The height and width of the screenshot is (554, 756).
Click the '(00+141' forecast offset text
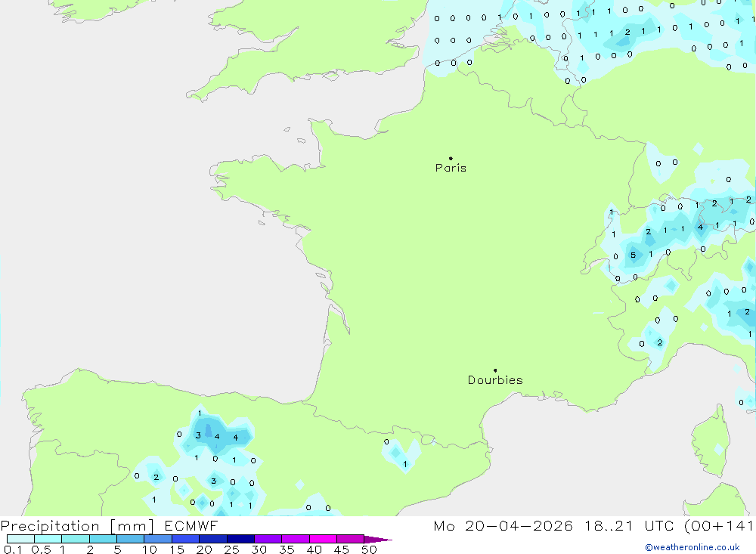coord(720,526)
